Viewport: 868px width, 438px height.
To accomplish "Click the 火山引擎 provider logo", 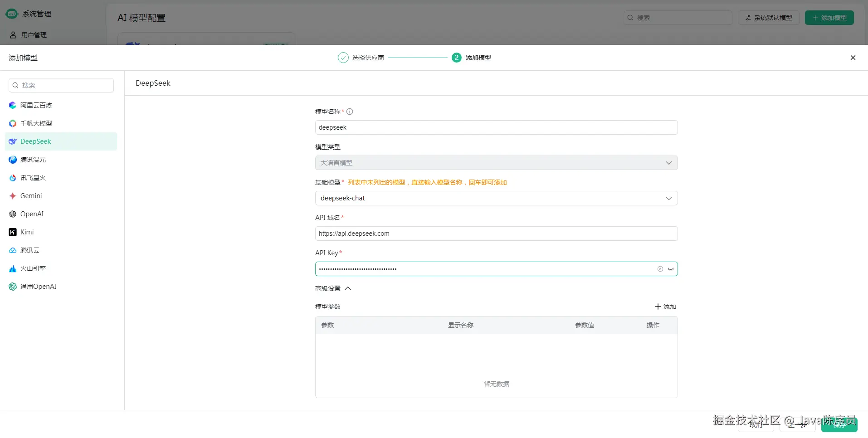I will point(13,268).
